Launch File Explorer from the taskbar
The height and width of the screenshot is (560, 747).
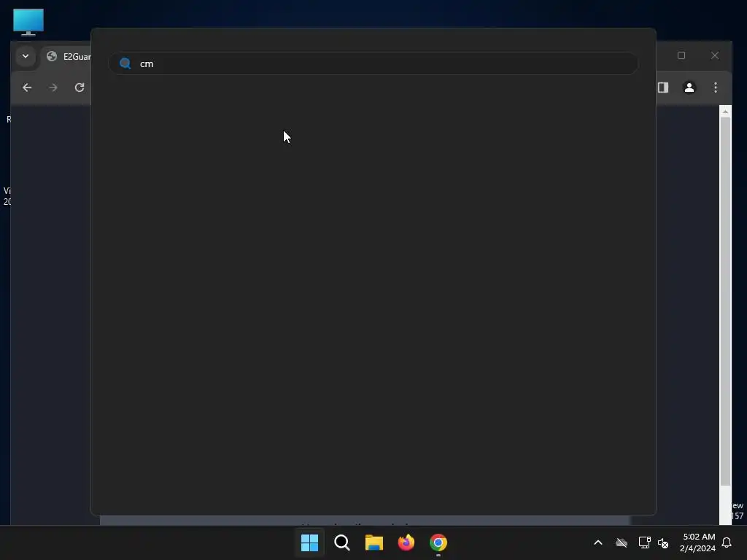pyautogui.click(x=374, y=542)
